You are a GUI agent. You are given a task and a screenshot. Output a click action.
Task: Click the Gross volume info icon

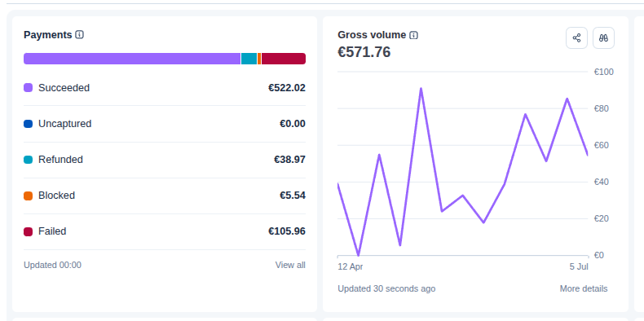point(414,35)
